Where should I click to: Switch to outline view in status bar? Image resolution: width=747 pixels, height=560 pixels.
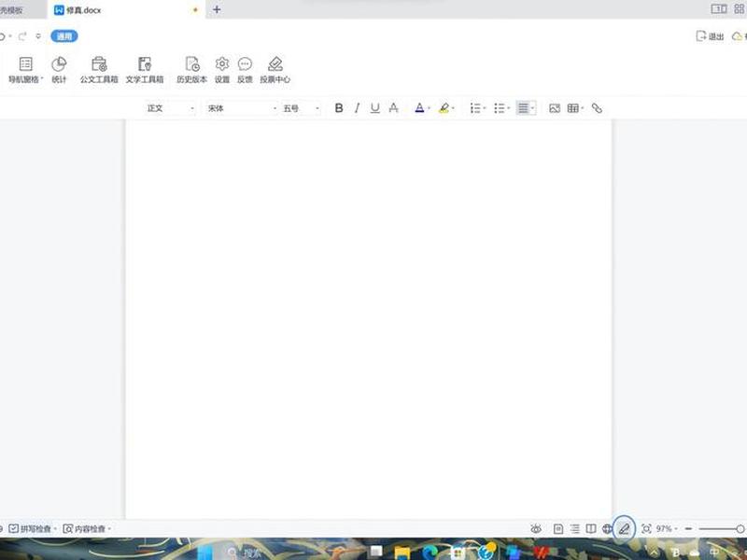point(575,528)
